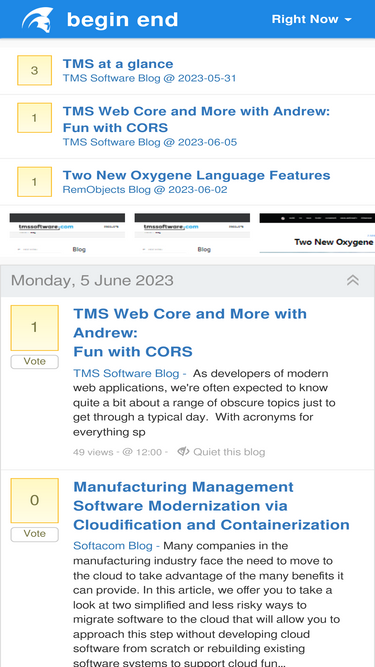Click the score box showing 0

34,500
